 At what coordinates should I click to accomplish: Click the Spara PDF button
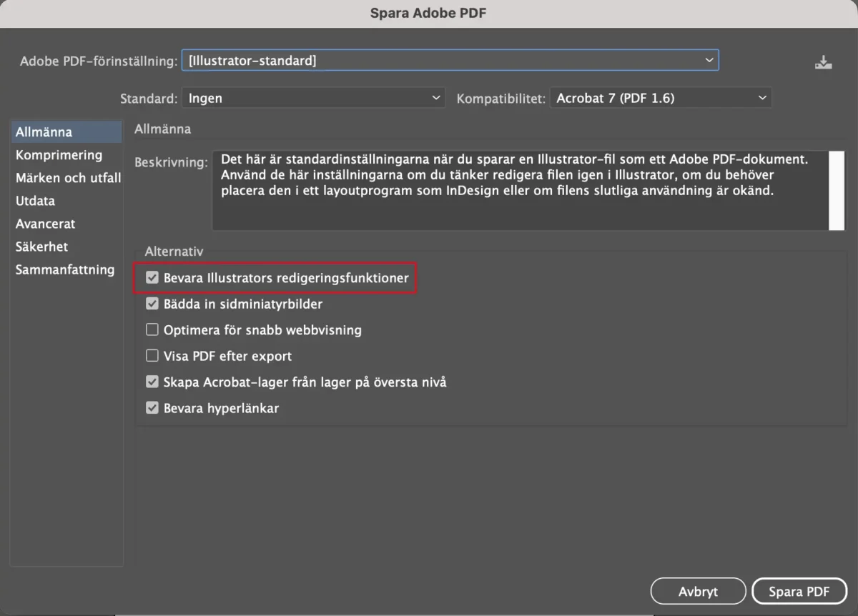pyautogui.click(x=799, y=592)
